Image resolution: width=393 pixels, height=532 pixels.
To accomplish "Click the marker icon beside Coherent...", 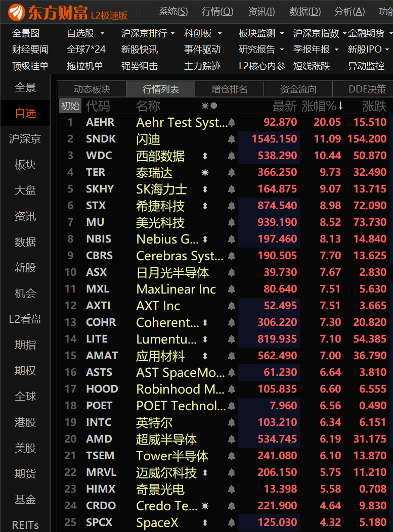I will point(205,322).
